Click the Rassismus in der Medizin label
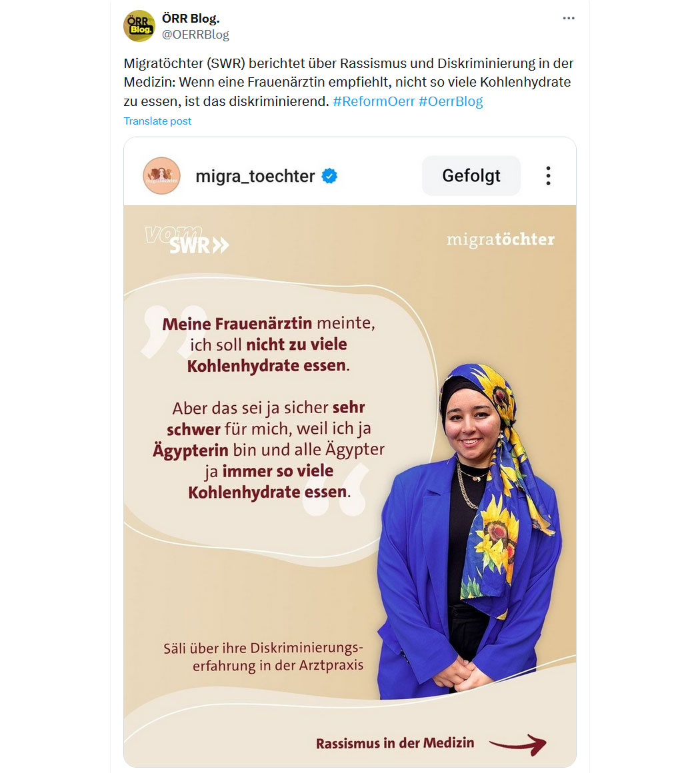 395,743
